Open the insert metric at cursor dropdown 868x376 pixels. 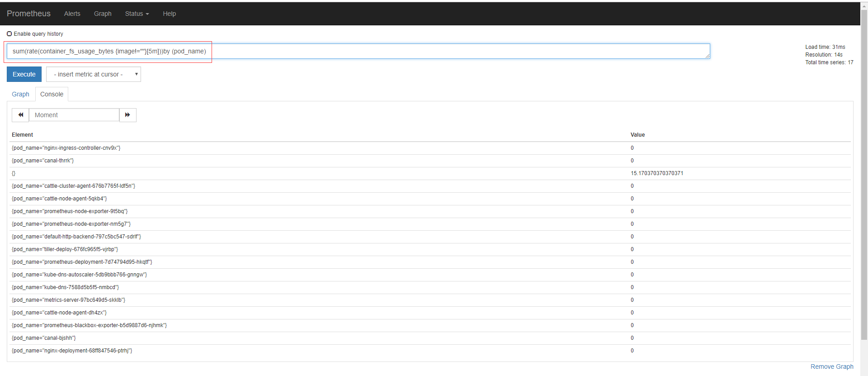tap(88, 74)
